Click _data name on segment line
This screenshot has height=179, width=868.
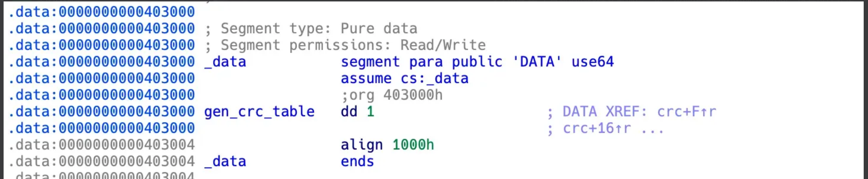click(x=225, y=62)
